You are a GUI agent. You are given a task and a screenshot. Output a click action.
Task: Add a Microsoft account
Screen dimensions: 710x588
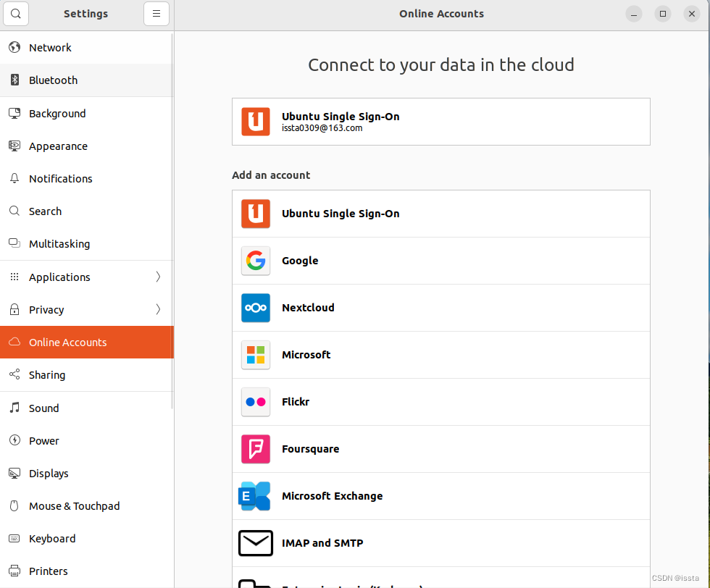click(x=441, y=355)
